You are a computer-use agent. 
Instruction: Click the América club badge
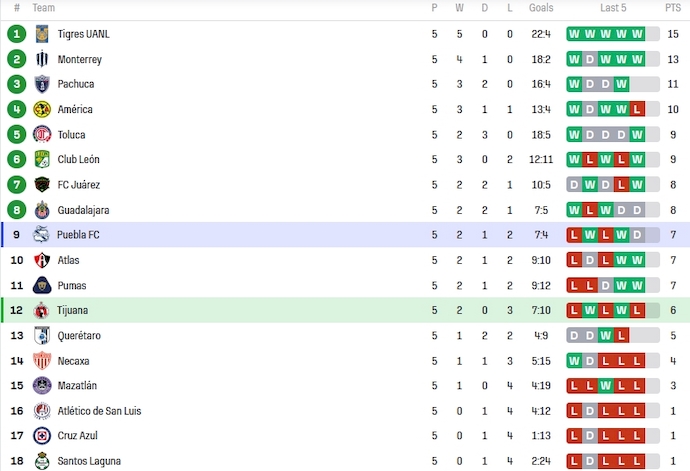point(42,109)
